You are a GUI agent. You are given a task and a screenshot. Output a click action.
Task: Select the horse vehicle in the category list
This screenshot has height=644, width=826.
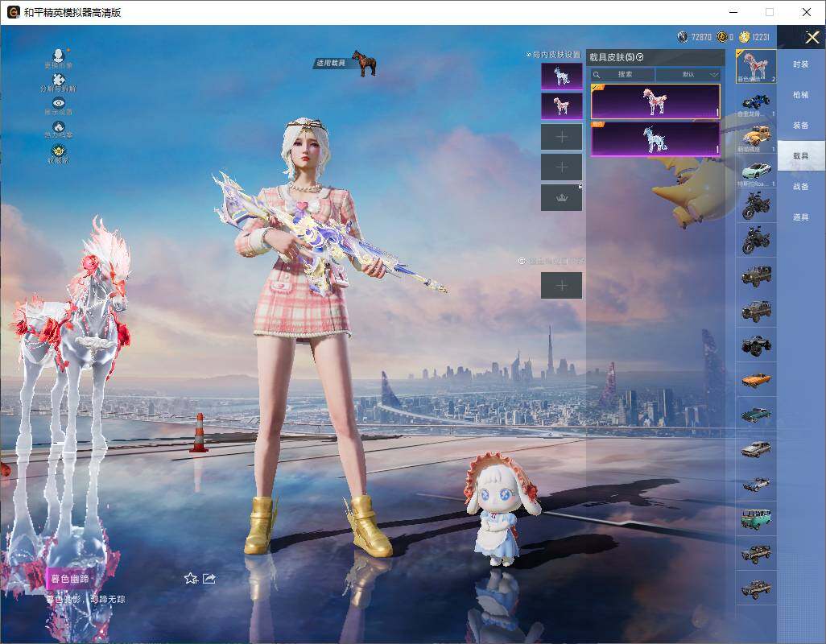coord(756,66)
